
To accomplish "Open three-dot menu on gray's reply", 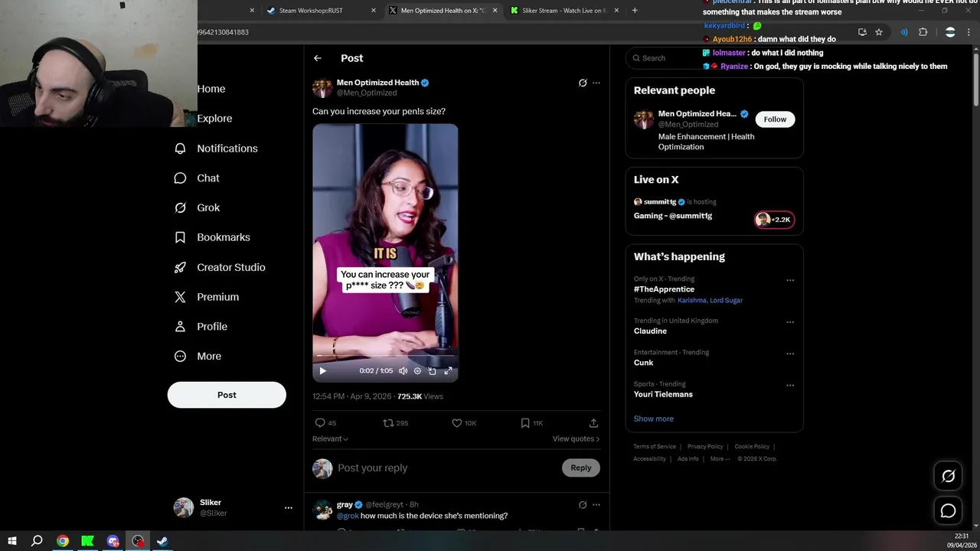I will pyautogui.click(x=596, y=505).
